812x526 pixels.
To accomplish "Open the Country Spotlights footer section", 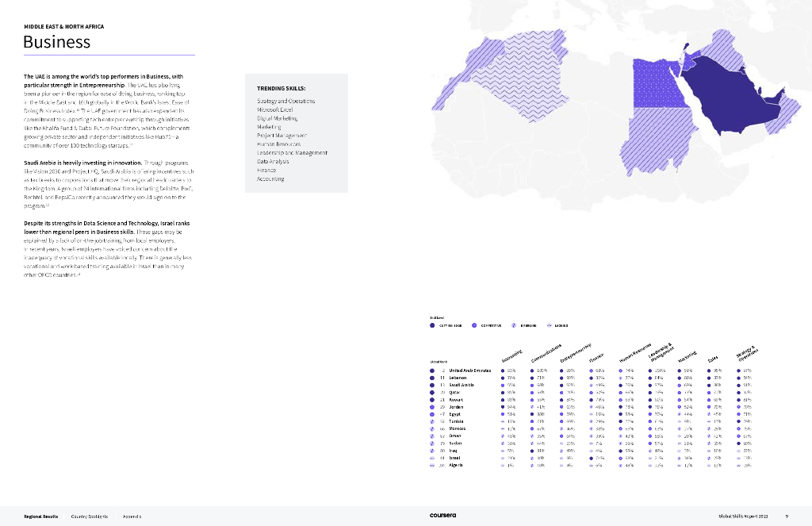I will coord(89,516).
